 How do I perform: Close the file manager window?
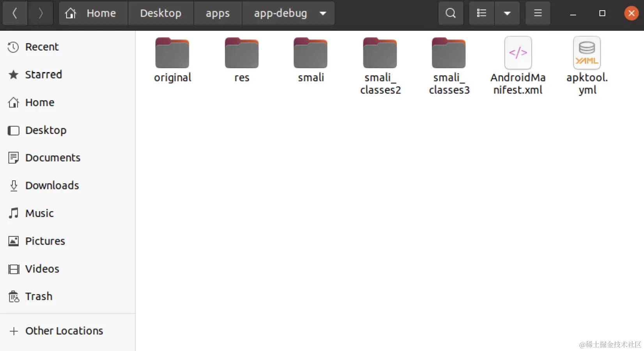click(x=631, y=13)
